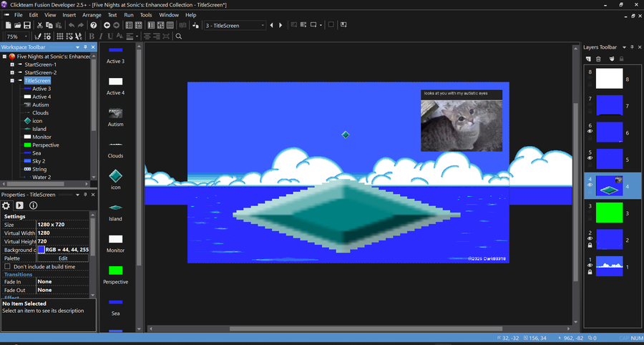Toggle visibility eye of layer 1

[x=590, y=266]
